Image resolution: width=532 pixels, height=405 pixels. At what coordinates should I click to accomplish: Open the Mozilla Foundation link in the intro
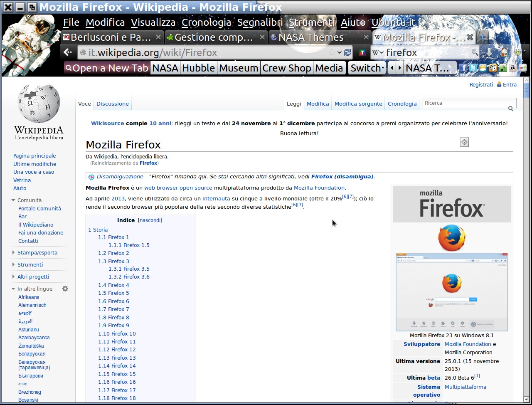click(x=319, y=188)
